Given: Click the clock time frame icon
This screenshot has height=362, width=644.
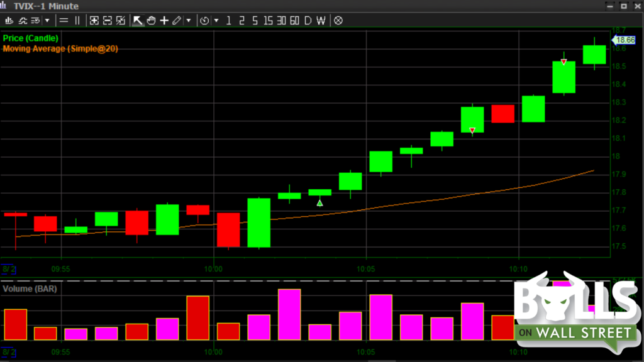Looking at the screenshot, I should click(204, 21).
